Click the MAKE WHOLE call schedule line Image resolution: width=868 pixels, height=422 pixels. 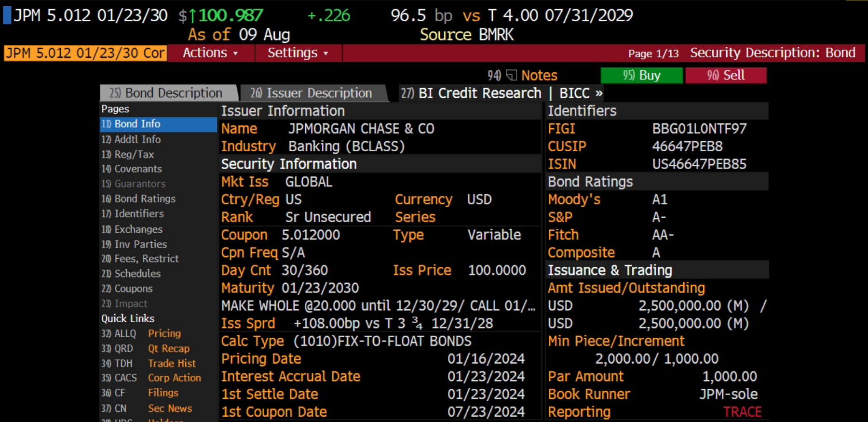(x=378, y=306)
